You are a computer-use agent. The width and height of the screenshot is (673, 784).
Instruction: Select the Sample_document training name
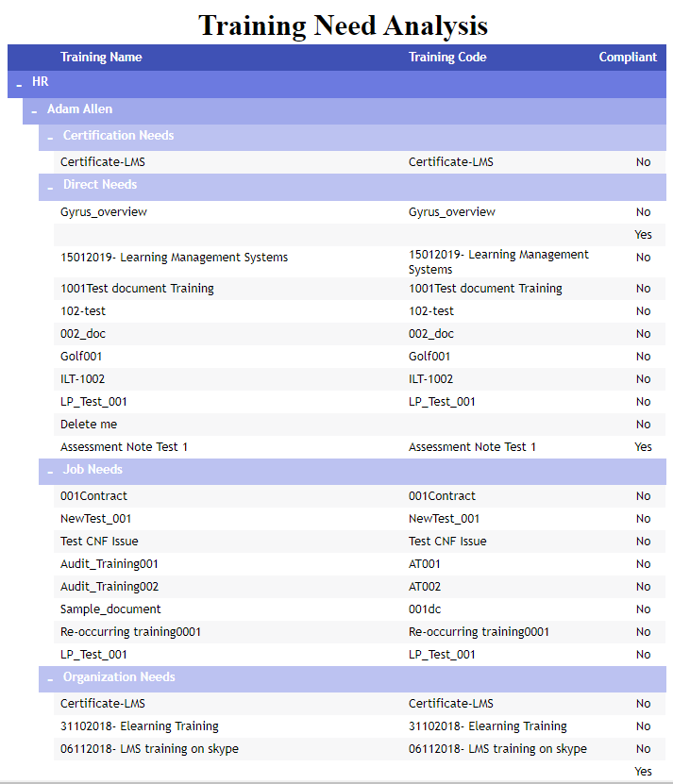tap(110, 609)
